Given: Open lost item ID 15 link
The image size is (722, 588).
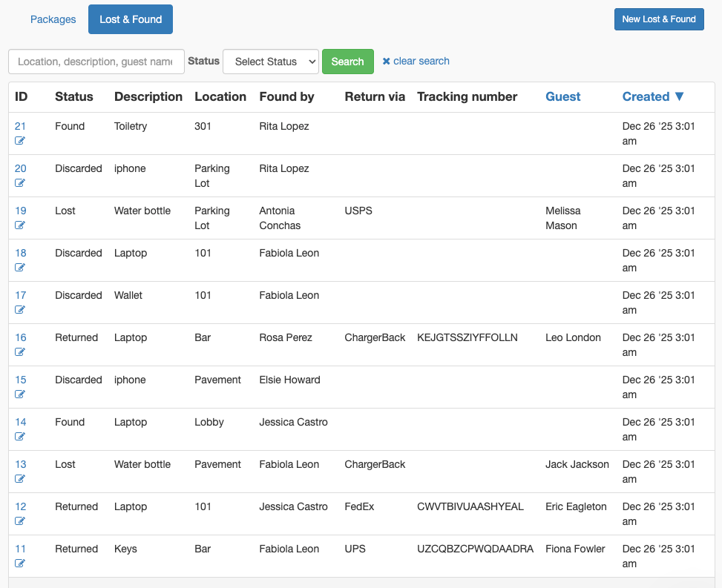Looking at the screenshot, I should point(21,380).
